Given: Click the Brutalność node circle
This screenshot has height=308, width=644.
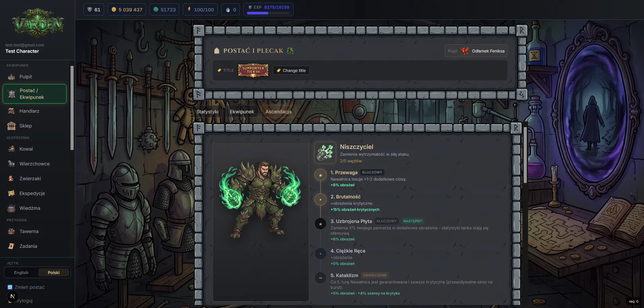Looking at the screenshot, I should click(320, 200).
